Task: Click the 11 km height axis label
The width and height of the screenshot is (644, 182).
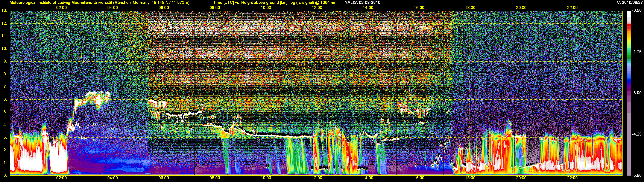Action: (x=4, y=36)
